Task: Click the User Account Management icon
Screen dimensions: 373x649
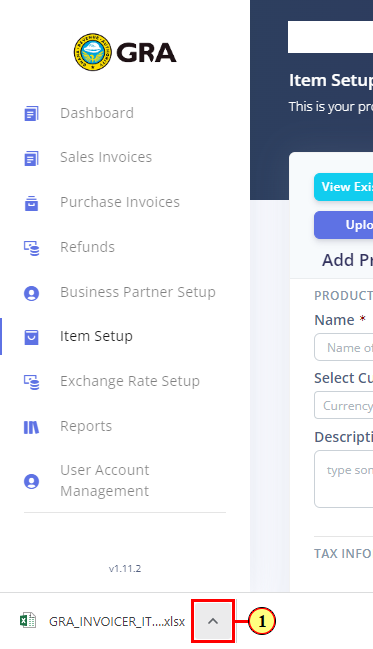Action: point(31,481)
